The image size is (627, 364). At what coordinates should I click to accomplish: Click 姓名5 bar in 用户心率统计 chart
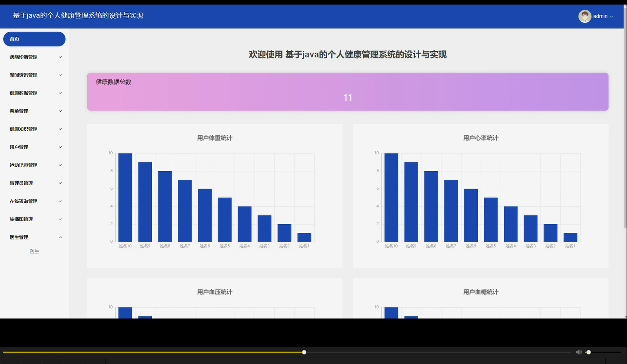[x=491, y=220]
